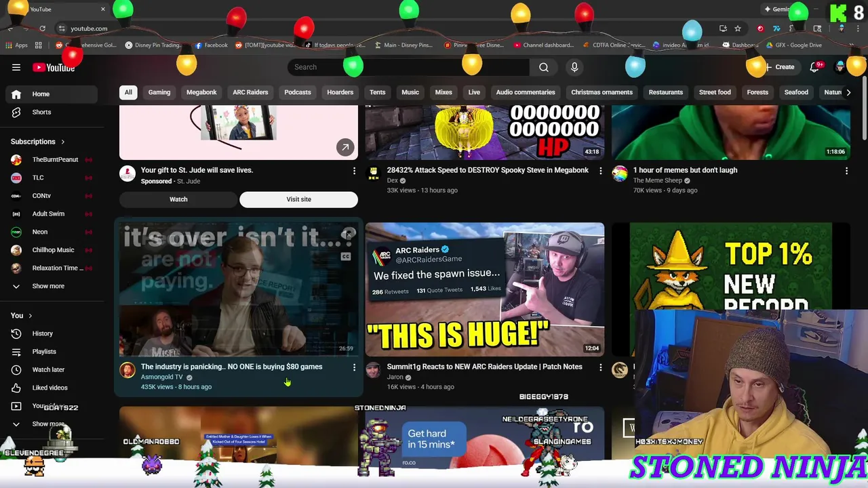Open Dex channel avatar

coord(374,174)
